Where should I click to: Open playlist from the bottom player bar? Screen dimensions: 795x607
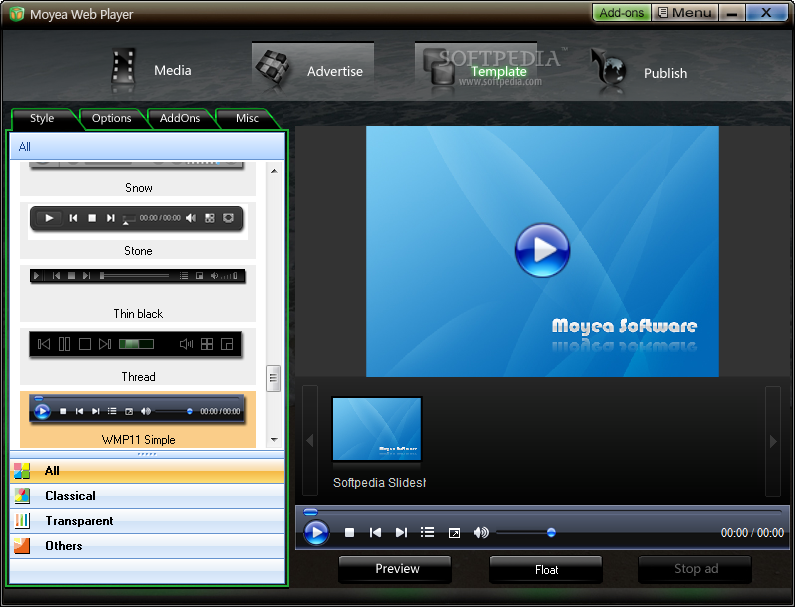(427, 532)
